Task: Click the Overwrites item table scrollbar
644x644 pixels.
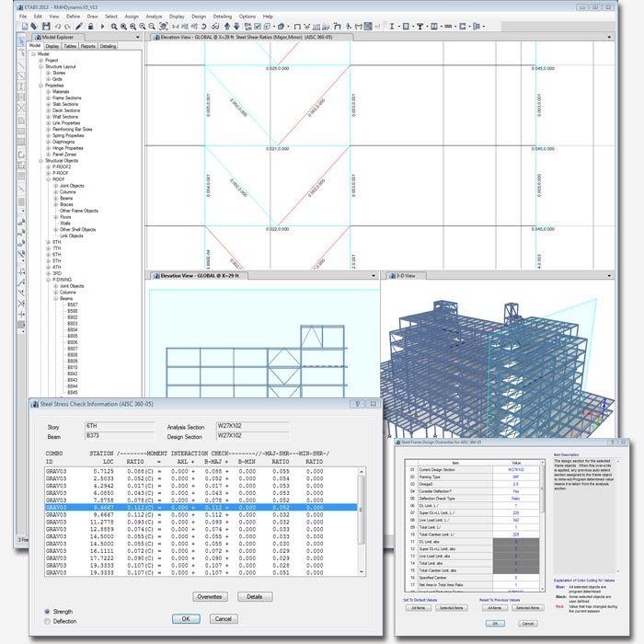Action: (542, 525)
